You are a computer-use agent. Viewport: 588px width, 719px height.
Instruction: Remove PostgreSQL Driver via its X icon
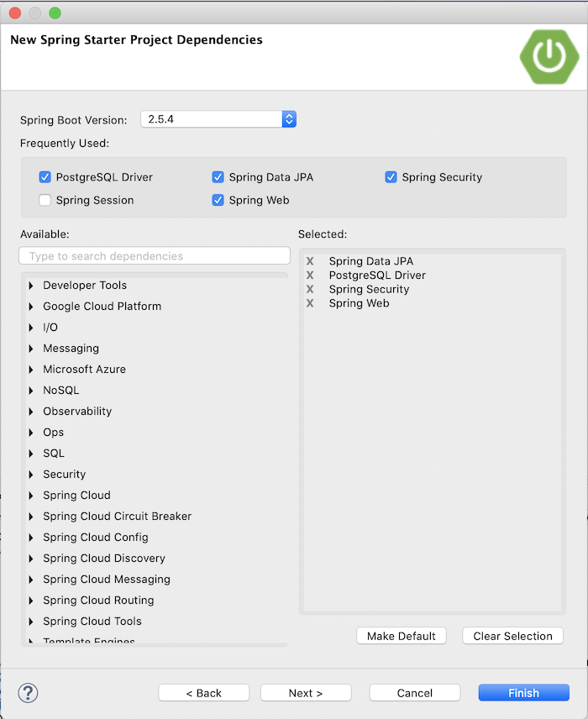click(310, 276)
